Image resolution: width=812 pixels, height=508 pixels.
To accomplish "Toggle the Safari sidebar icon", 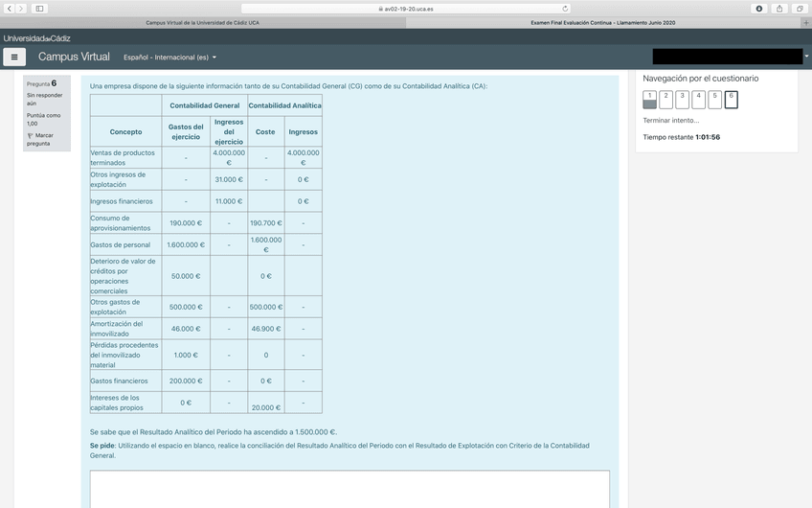I will tap(39, 9).
